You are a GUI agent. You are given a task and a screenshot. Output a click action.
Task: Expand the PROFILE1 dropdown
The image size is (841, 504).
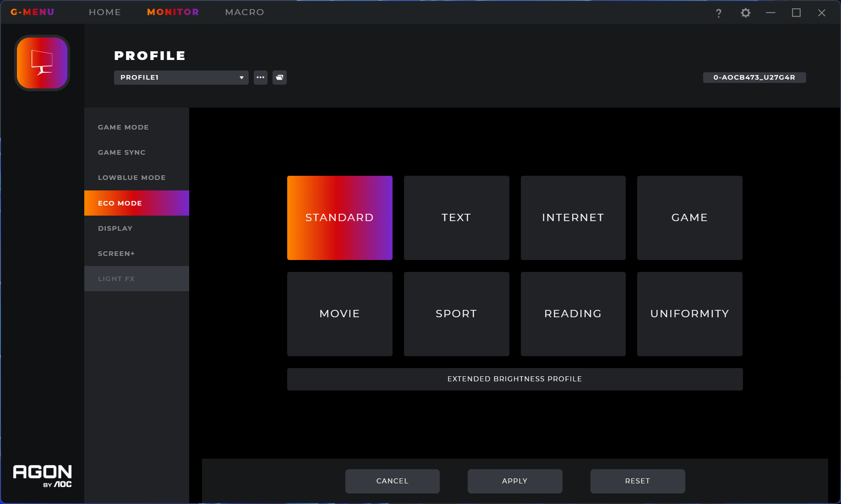[181, 77]
